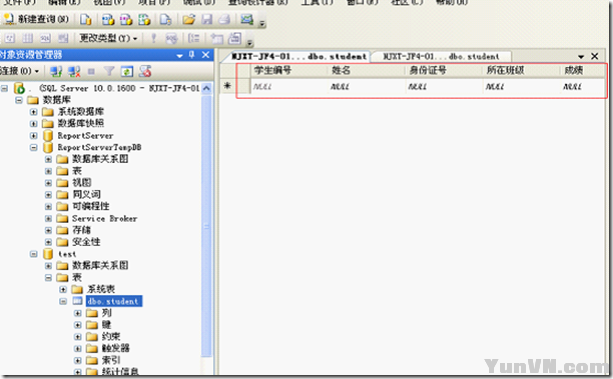Click the Print icon in toolbar
613x379 pixels.
click(225, 19)
